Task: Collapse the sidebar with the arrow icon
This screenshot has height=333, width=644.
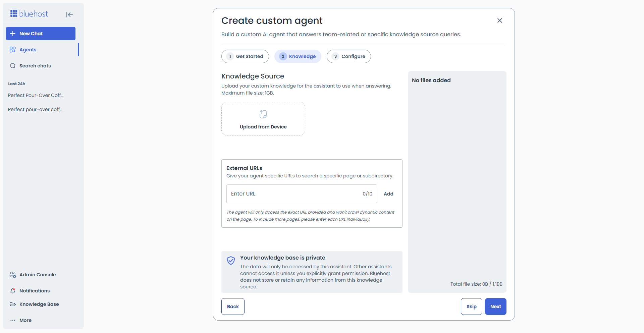Action: (x=69, y=14)
